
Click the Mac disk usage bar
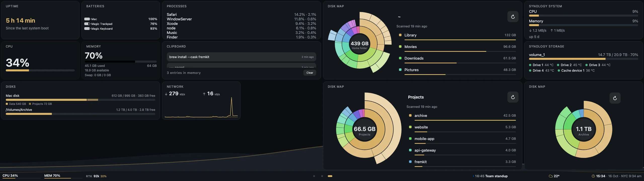pyautogui.click(x=80, y=100)
